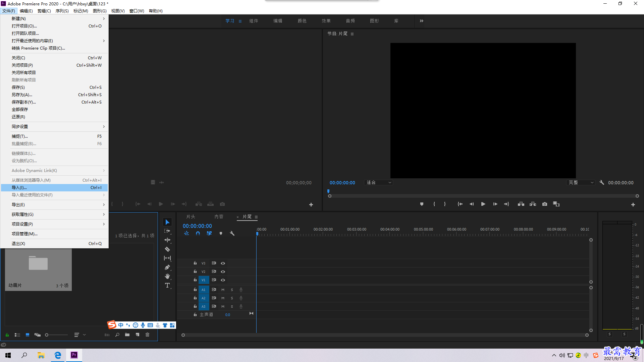
Task: Open Program Monitor settings wrench
Action: (602, 183)
